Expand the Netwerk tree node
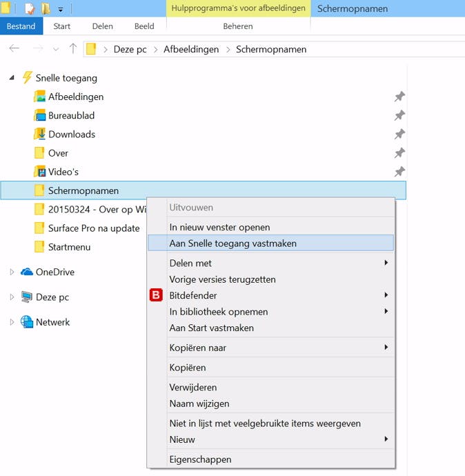 click(x=12, y=322)
